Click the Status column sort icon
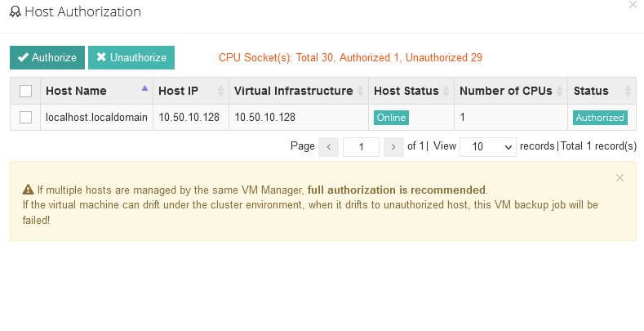644x331 pixels. coord(628,91)
